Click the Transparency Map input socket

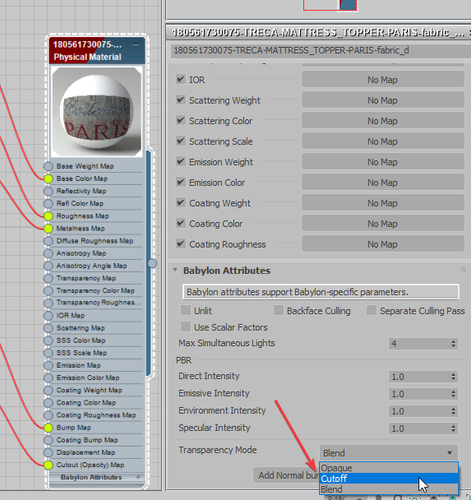tap(48, 278)
